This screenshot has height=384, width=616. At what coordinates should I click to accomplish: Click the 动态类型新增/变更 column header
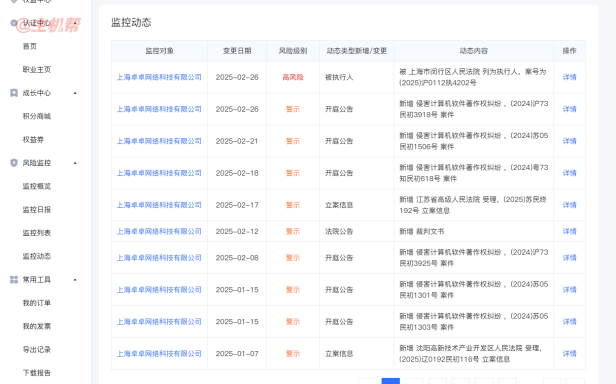(x=357, y=51)
